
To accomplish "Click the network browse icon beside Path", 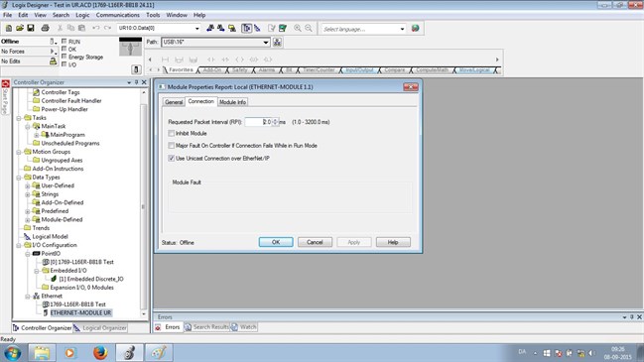I will coord(277,43).
